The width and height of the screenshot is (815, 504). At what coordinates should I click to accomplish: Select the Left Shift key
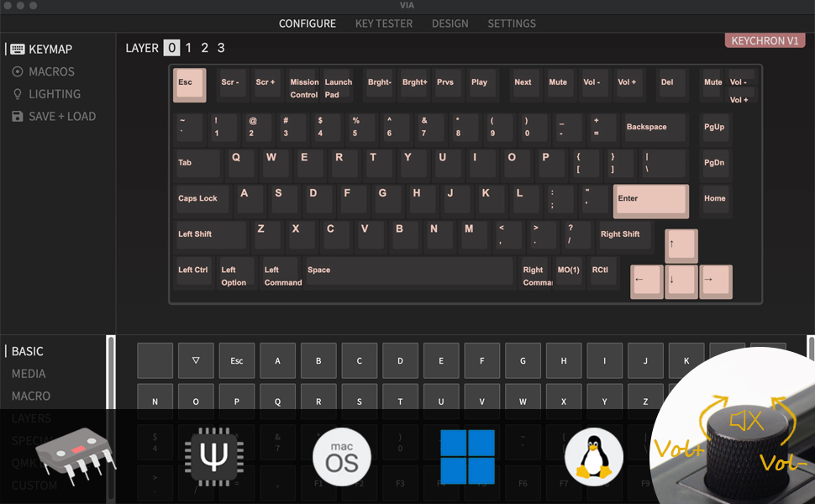click(212, 235)
